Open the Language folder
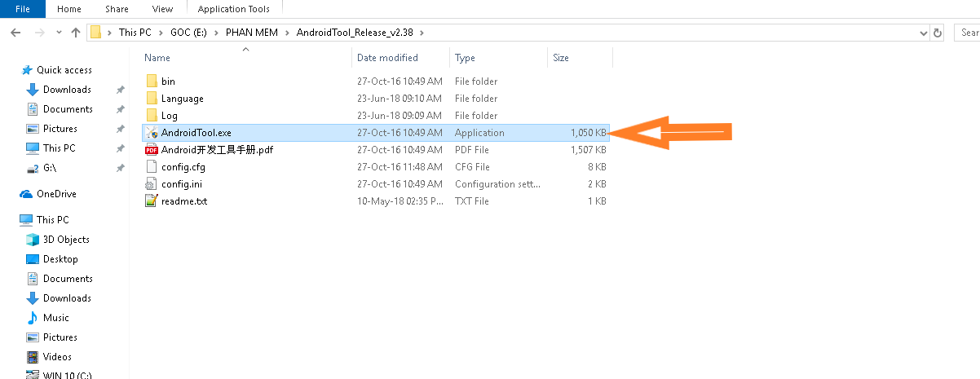980x379 pixels. pos(182,99)
